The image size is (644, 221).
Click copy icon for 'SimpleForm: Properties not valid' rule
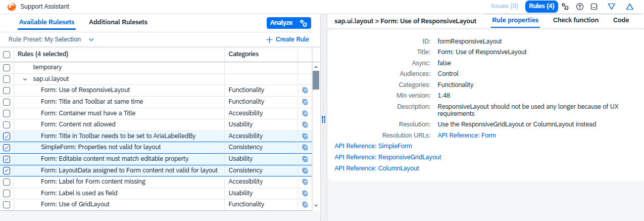click(x=305, y=148)
